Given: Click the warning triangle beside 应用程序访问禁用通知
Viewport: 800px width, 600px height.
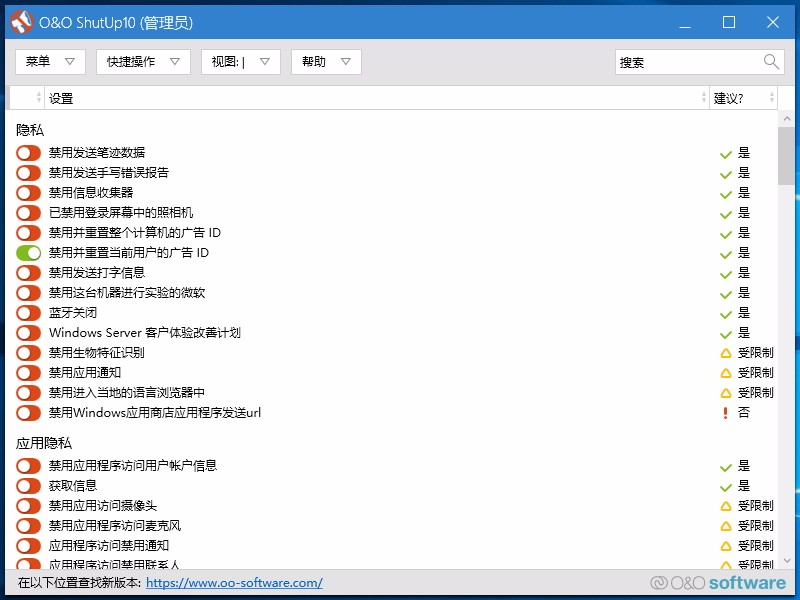Looking at the screenshot, I should (726, 546).
